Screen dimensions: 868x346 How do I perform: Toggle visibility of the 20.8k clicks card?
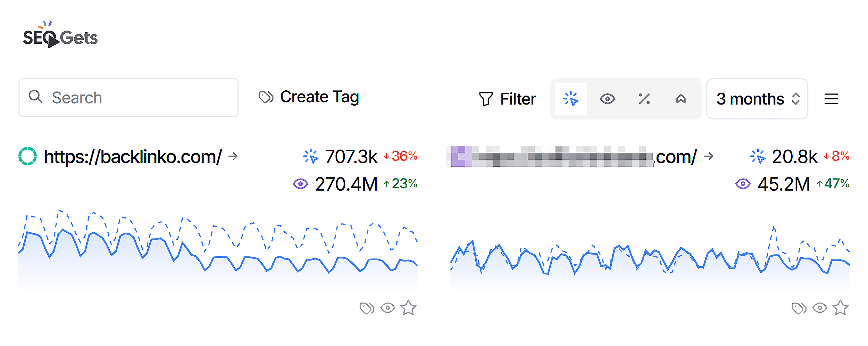pos(820,308)
